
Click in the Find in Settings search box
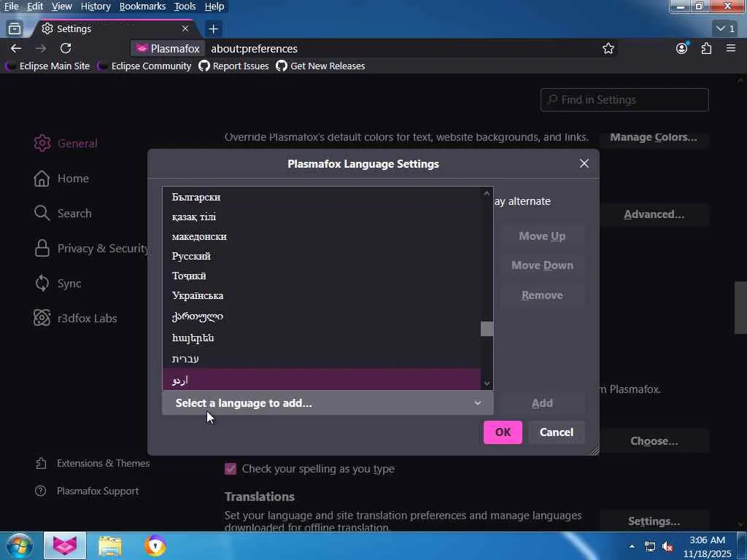tap(624, 100)
